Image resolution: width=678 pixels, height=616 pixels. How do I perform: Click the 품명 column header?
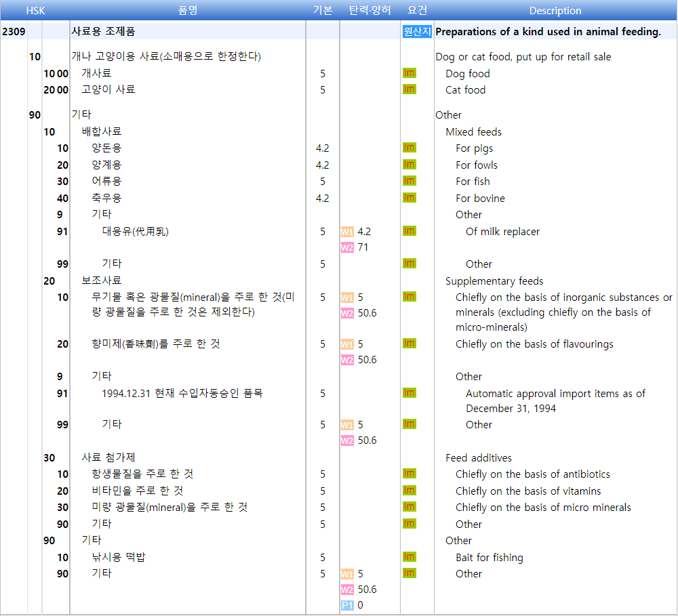pos(187,10)
